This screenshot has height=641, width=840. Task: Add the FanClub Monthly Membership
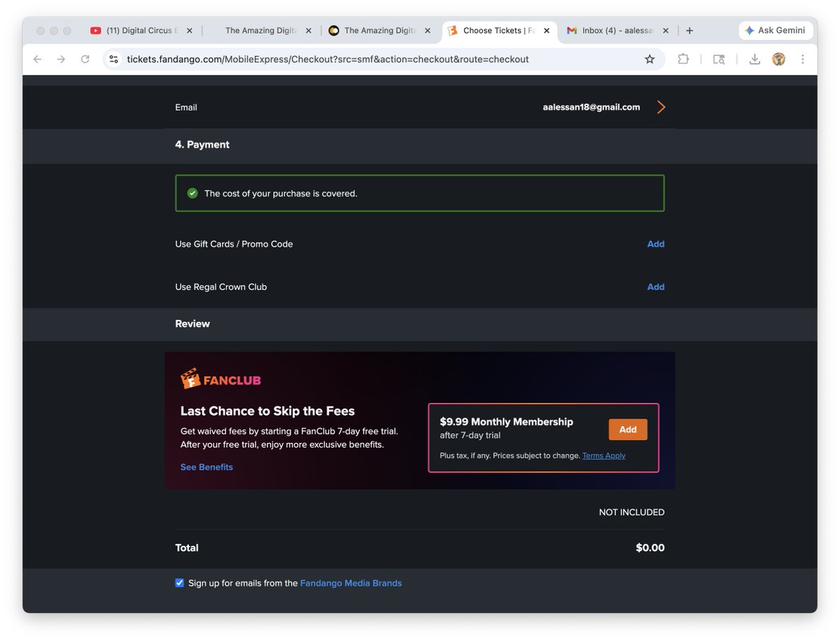coord(628,430)
